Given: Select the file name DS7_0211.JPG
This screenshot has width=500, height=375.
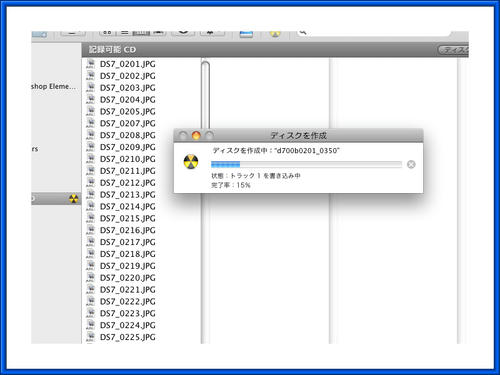Looking at the screenshot, I should click(x=128, y=171).
